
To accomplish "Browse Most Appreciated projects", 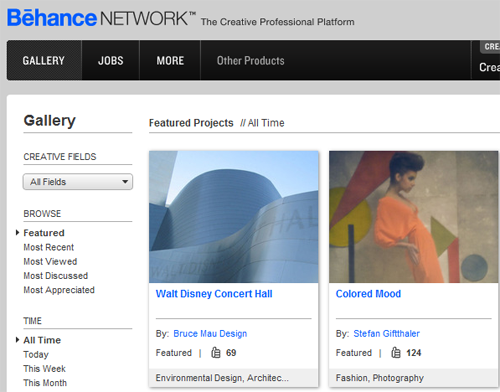I will (x=59, y=290).
